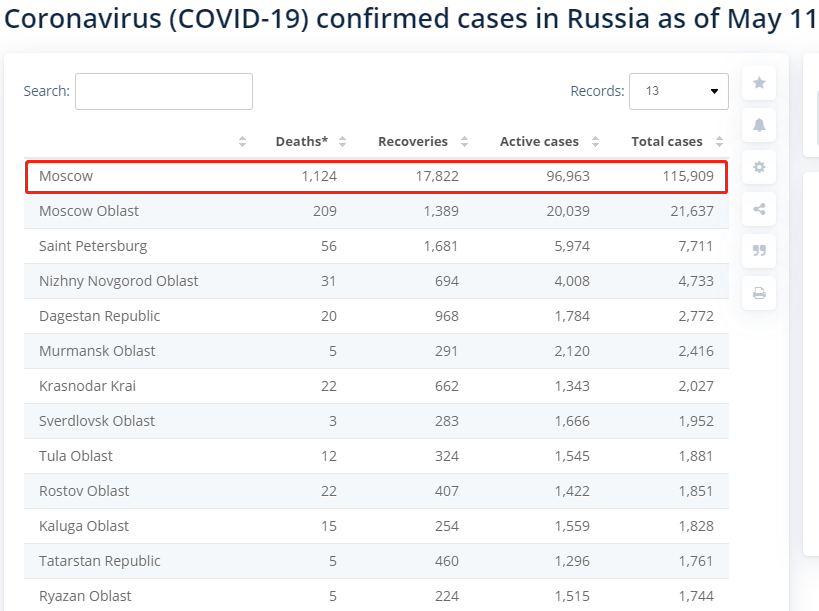Click the Total cases column header
819x611 pixels.
pos(666,142)
